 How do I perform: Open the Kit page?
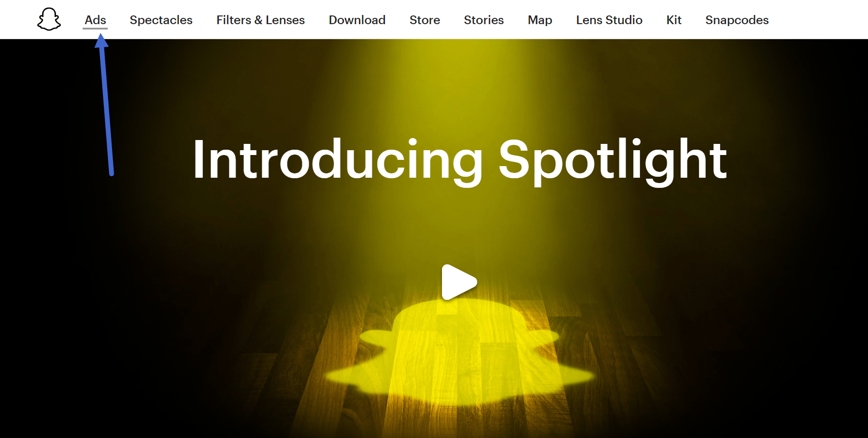point(674,20)
